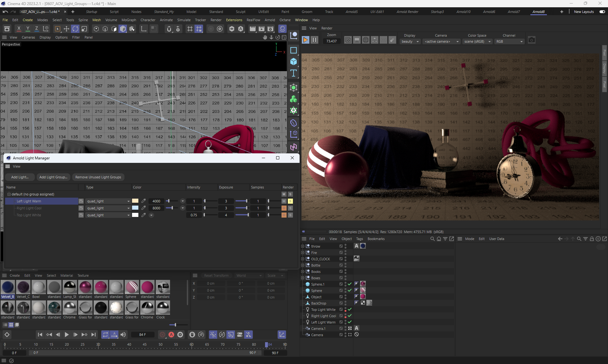This screenshot has width=608, height=364.
Task: Click the snapshot camera icon in IPR
Action: pos(532,40)
